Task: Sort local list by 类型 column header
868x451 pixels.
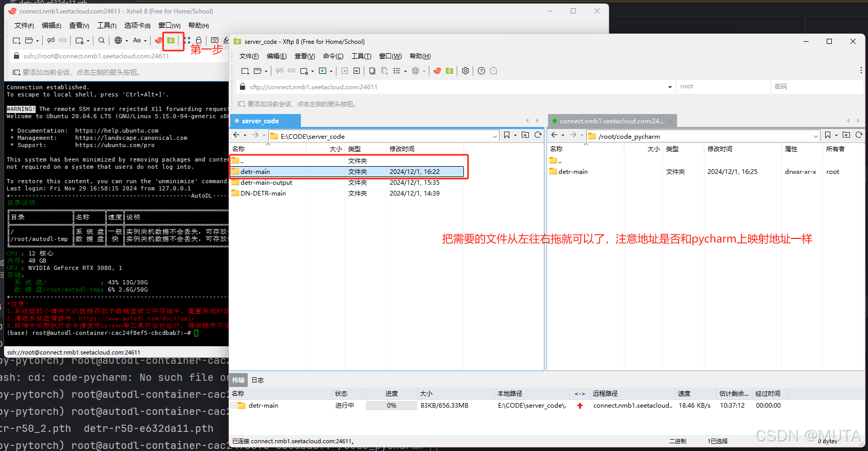Action: click(365, 149)
